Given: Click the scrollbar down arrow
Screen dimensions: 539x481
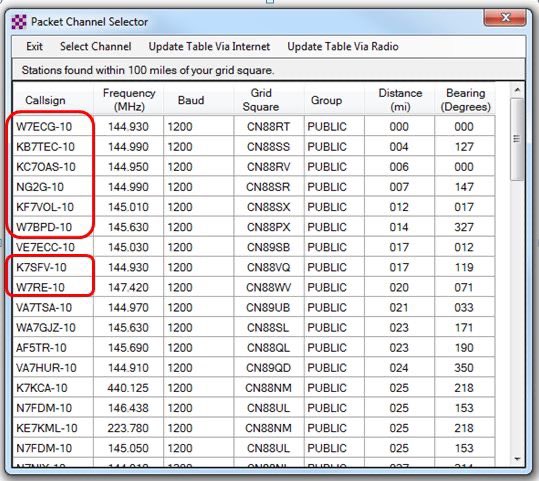Looking at the screenshot, I should click(517, 459).
